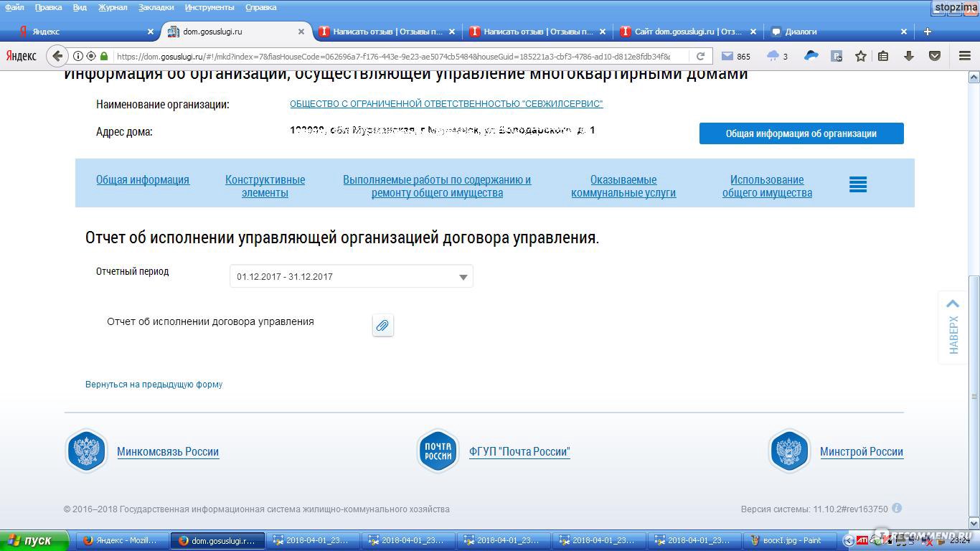Open the Справка menu
Viewport: 980px width, 551px height.
click(x=260, y=7)
